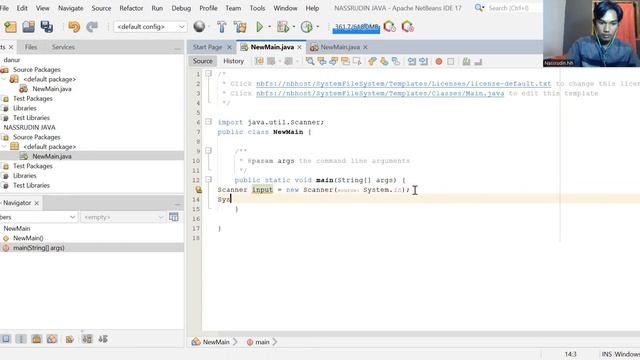The image size is (640, 360).
Task: Fold the import block at line 6
Action: click(x=208, y=121)
